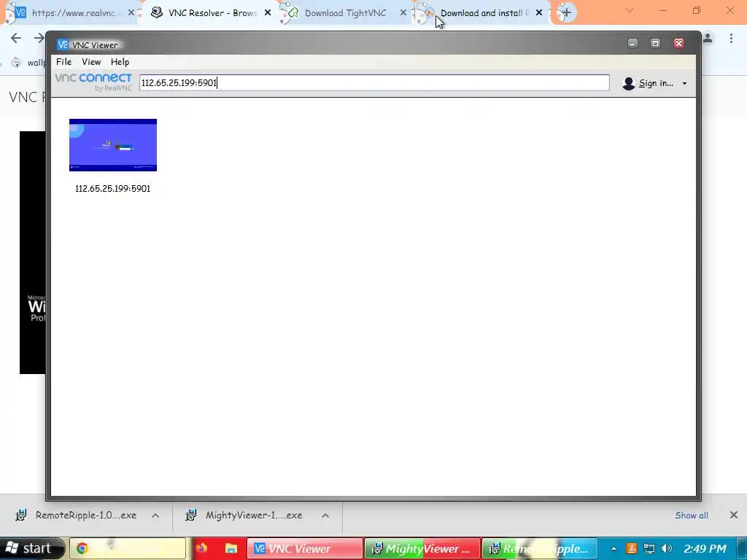Click the MightyViewer installer file icon

click(x=190, y=516)
